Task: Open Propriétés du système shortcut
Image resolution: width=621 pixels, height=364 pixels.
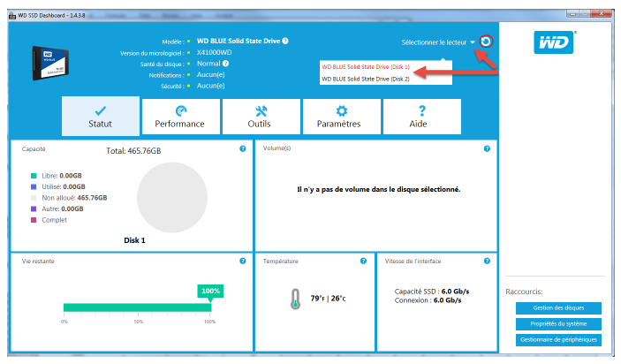Action: pyautogui.click(x=558, y=323)
